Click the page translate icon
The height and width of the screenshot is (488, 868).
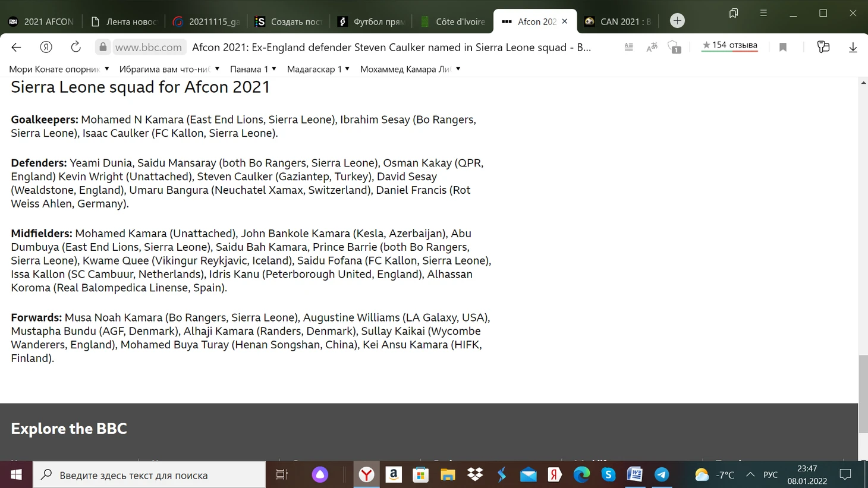[x=652, y=47]
